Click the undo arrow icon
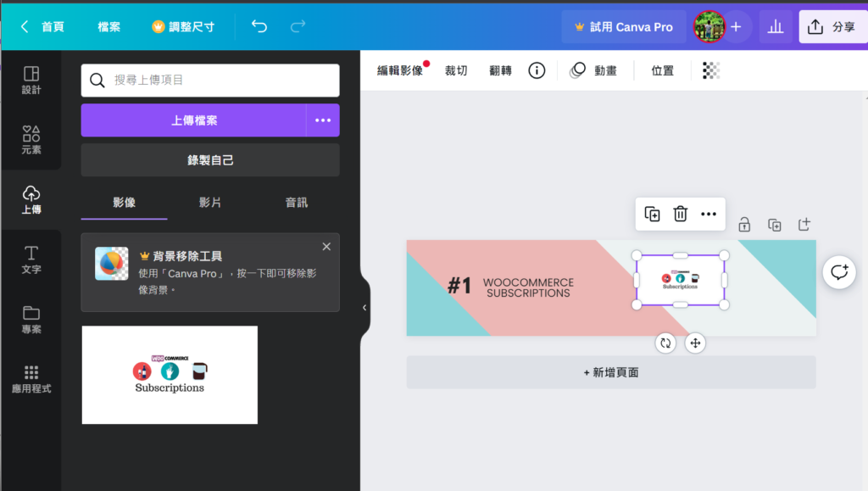 pos(259,27)
